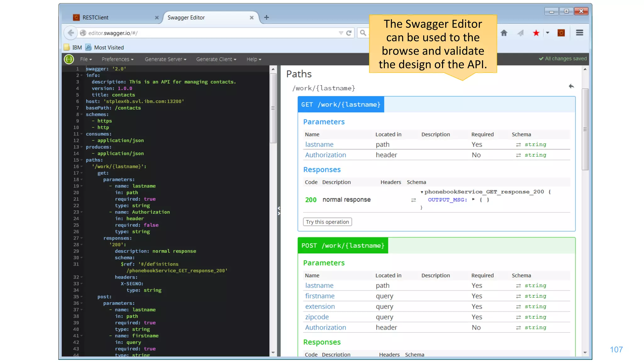Reload the page with the refresh icon
Screen dimensions: 644x362
pos(349,33)
